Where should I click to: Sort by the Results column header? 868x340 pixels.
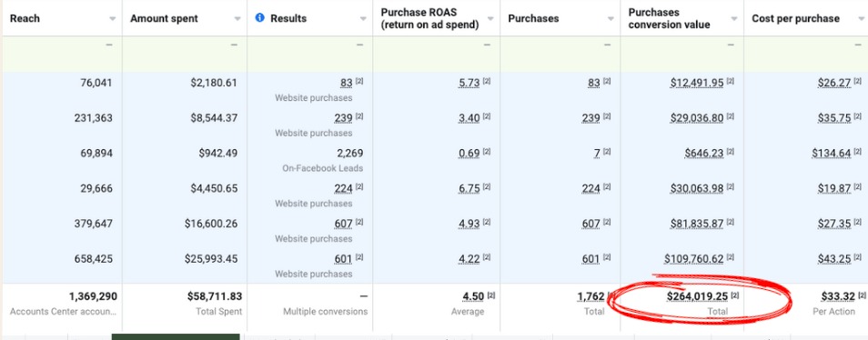288,18
